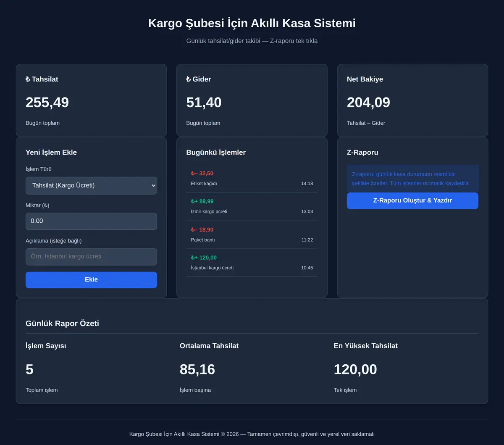Viewport: 504px width, 445px height.
Task: Click the 10:45 transaction time
Action: point(307,268)
